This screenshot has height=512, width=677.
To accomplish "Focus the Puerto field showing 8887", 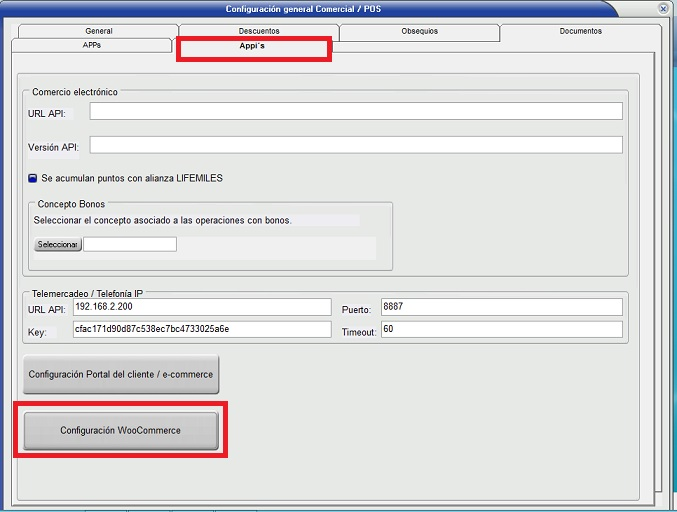I will coord(500,307).
